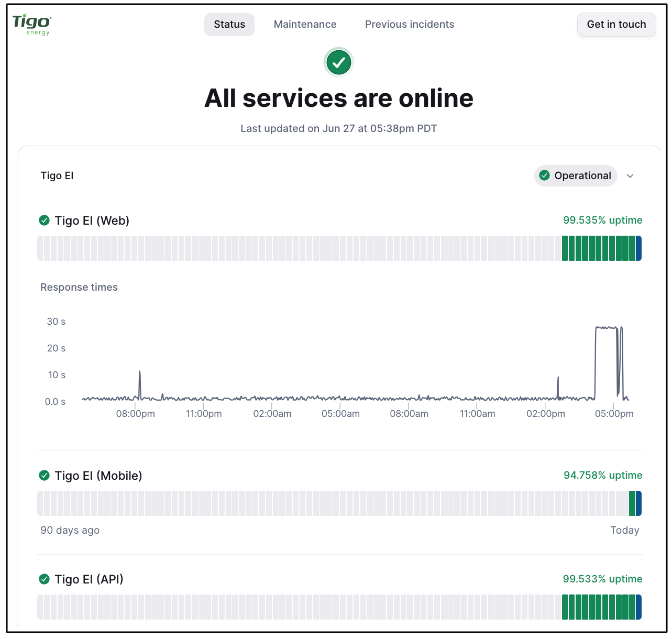Click the first green bar in Web uptime
Viewport: 672px width, 639px height.
565,248
